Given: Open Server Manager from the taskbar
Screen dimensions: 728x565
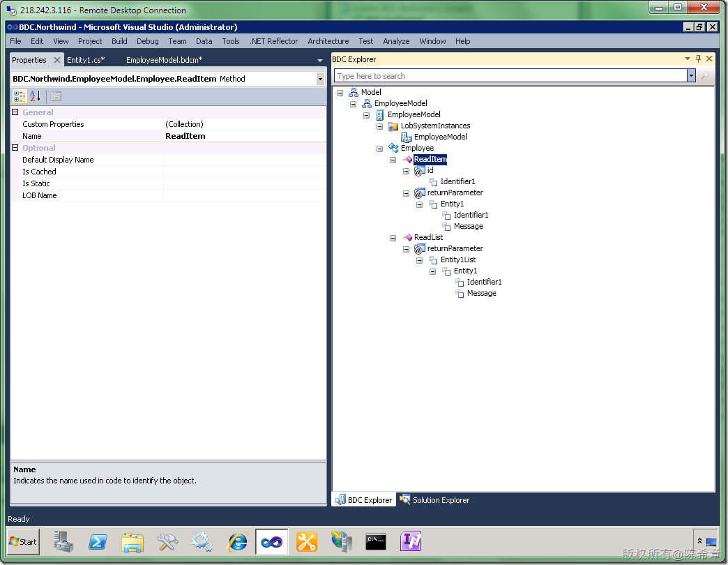Looking at the screenshot, I should (63, 542).
